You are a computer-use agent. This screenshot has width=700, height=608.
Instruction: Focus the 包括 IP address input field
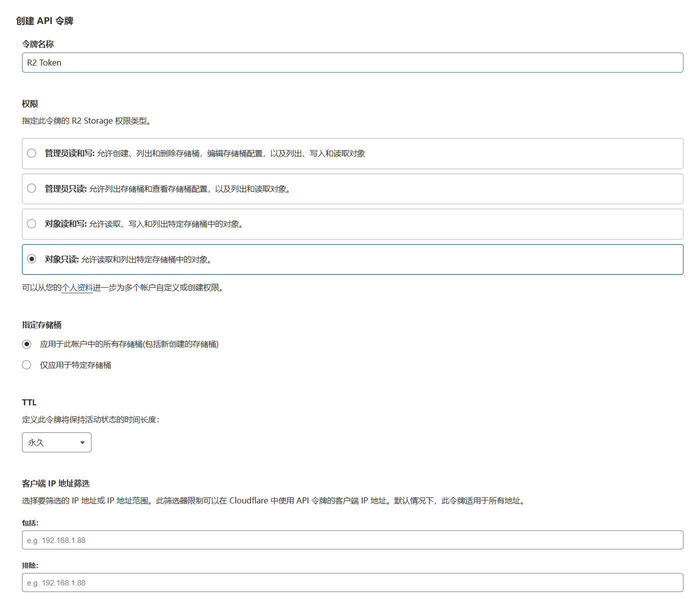352,540
